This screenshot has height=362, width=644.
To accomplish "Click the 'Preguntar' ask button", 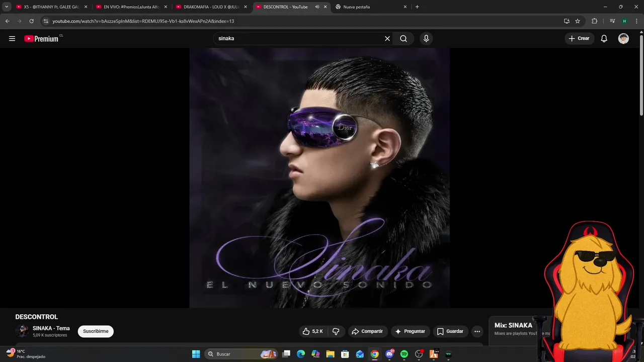I will 411,331.
